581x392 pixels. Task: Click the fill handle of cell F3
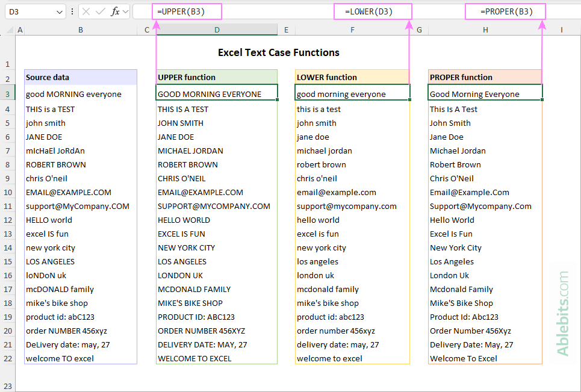click(x=410, y=99)
